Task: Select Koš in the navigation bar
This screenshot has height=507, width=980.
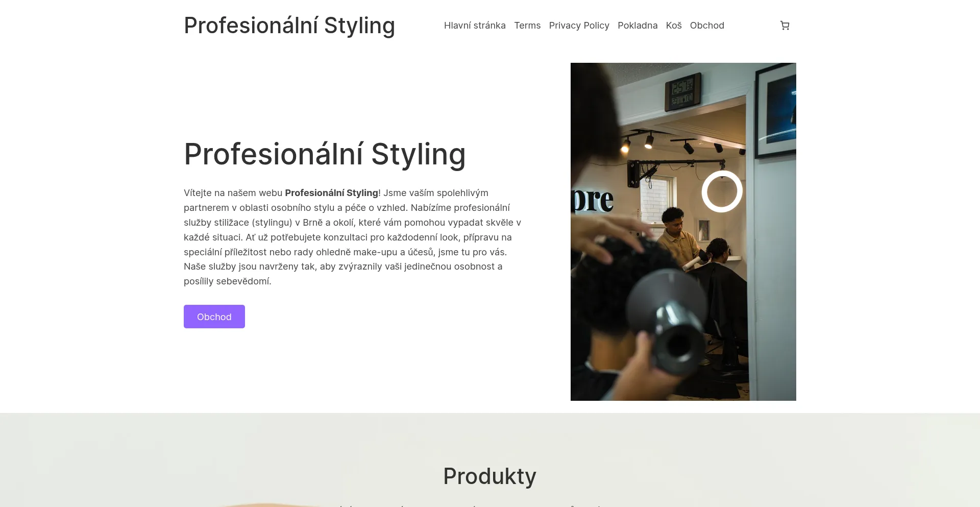Action: (x=674, y=26)
